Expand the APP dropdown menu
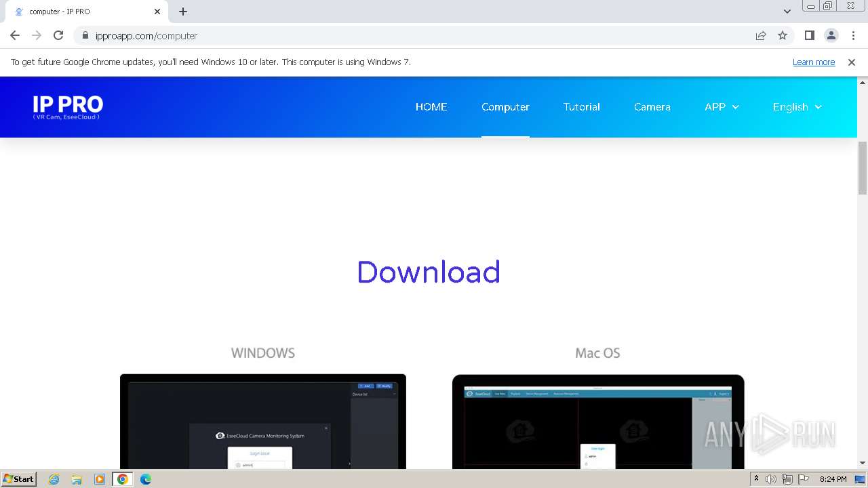 pos(722,106)
